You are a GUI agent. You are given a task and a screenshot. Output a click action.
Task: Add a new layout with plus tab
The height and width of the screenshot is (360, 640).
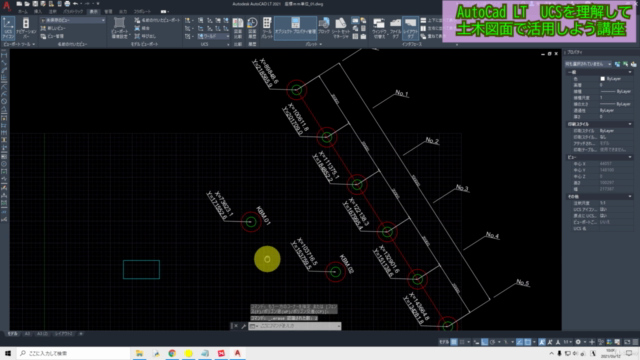tap(81, 334)
